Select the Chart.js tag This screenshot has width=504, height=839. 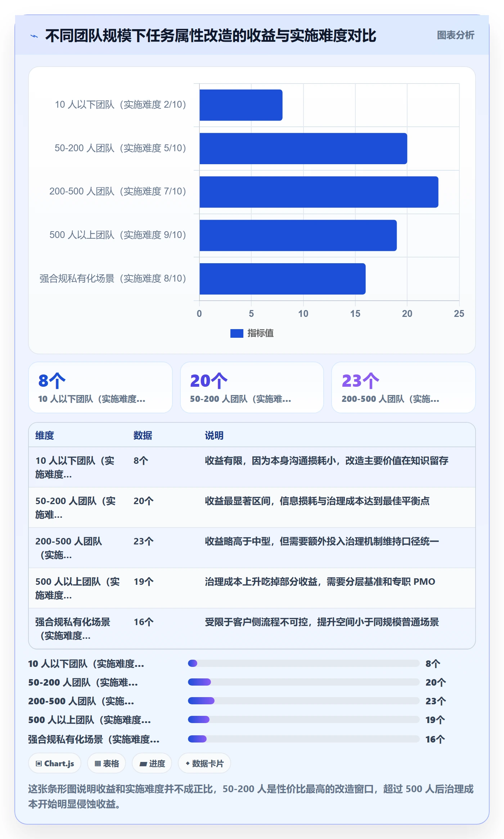(x=55, y=763)
